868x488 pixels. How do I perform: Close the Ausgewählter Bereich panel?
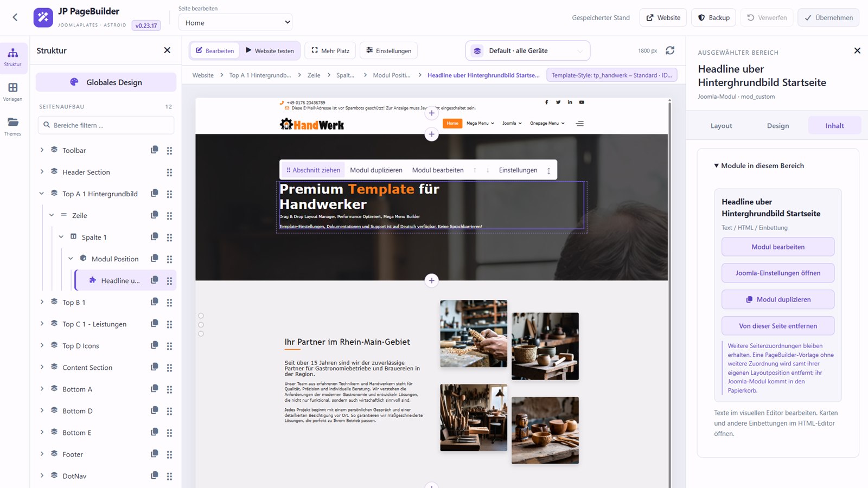[x=857, y=50]
